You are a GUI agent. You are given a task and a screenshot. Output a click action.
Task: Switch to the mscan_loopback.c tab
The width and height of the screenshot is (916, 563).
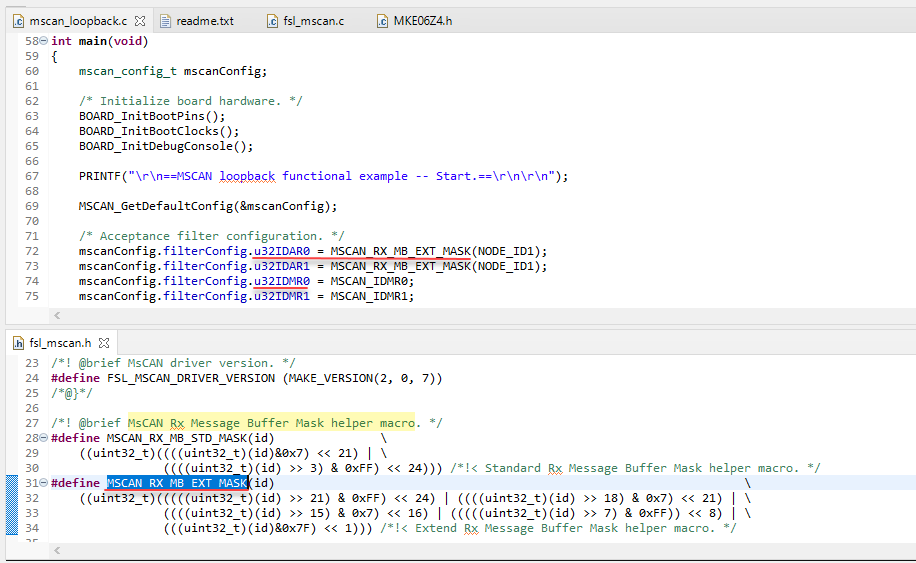78,21
